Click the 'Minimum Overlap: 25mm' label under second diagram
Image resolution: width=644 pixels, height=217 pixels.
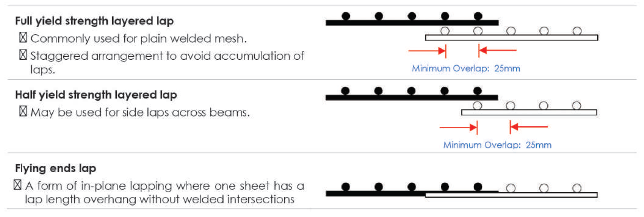point(497,145)
